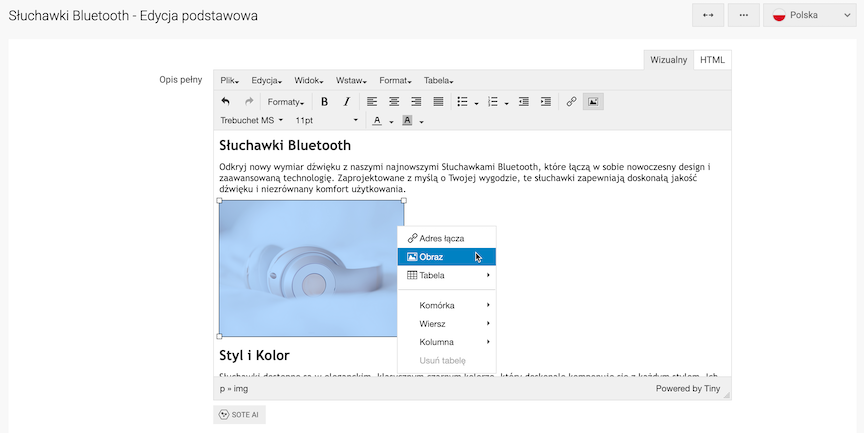The width and height of the screenshot is (864, 433).
Task: Open the Plik menu
Action: click(229, 80)
